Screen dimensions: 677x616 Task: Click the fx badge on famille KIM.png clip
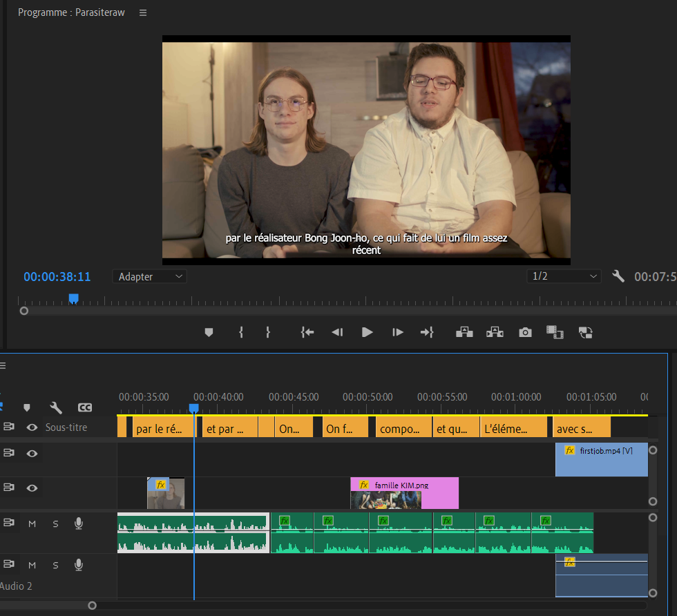pos(364,485)
